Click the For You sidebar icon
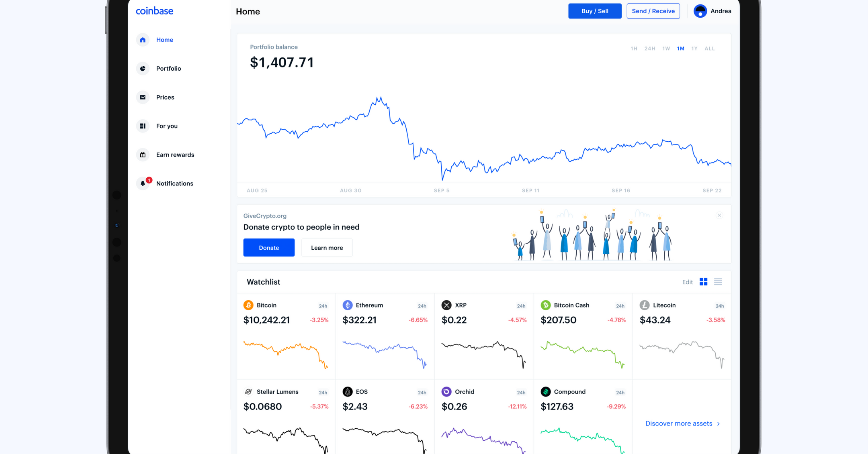This screenshot has width=868, height=454. click(x=142, y=126)
